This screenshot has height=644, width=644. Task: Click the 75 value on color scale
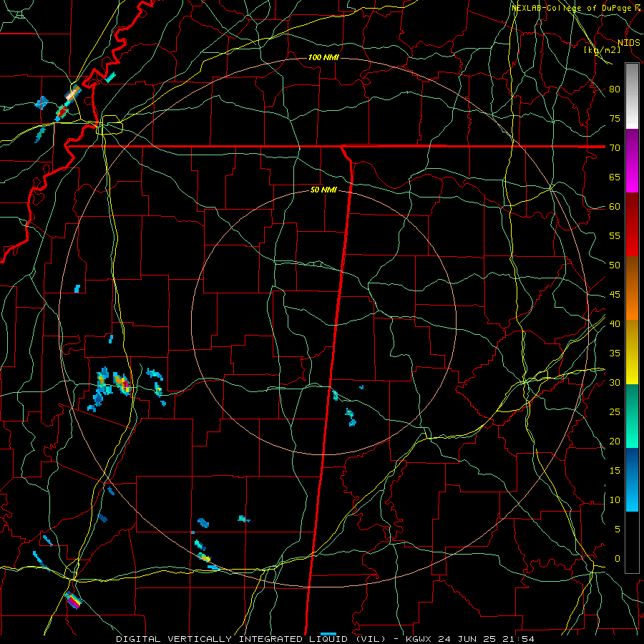[615, 118]
